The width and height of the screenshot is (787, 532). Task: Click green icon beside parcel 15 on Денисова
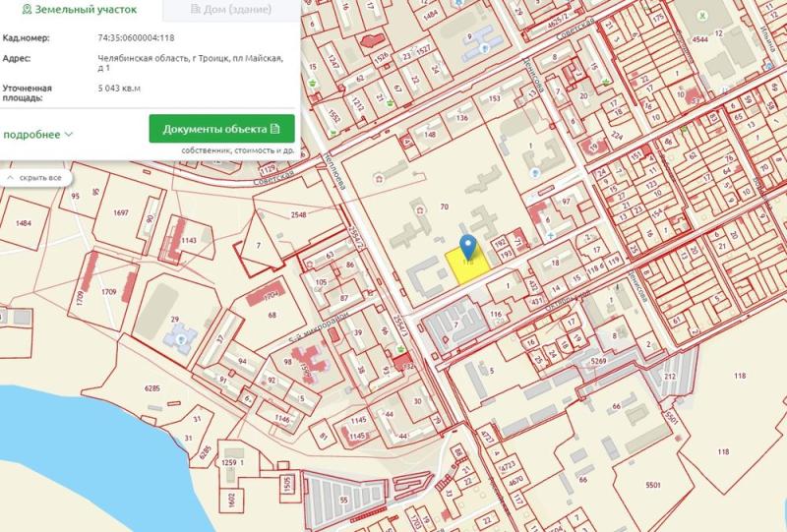tap(607, 83)
